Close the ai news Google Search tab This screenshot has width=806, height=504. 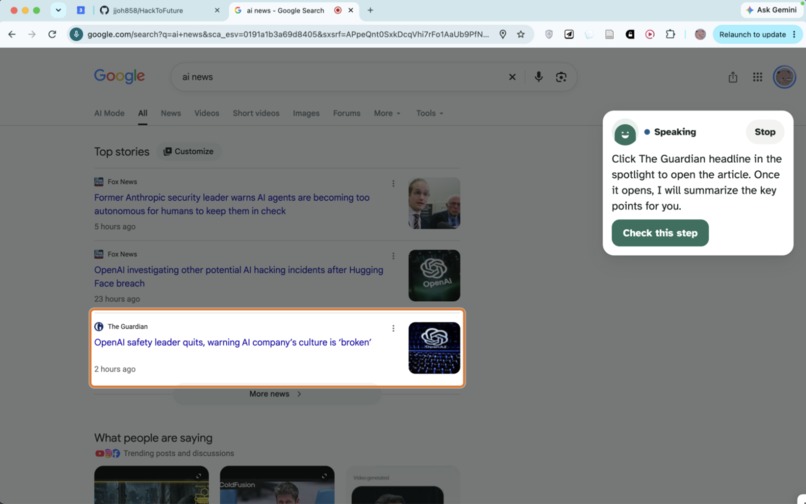(x=351, y=10)
